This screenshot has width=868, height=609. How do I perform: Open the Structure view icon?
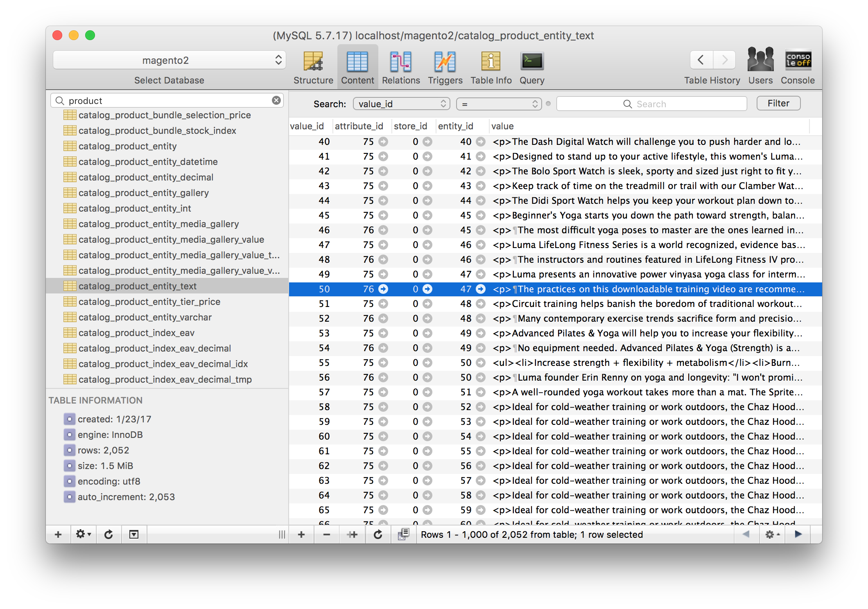(313, 62)
